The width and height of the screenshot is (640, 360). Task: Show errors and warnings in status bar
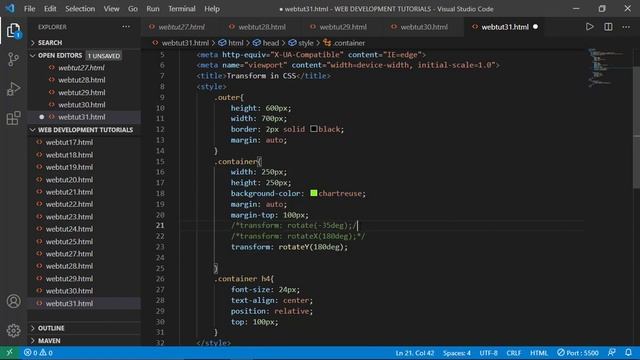coord(38,353)
